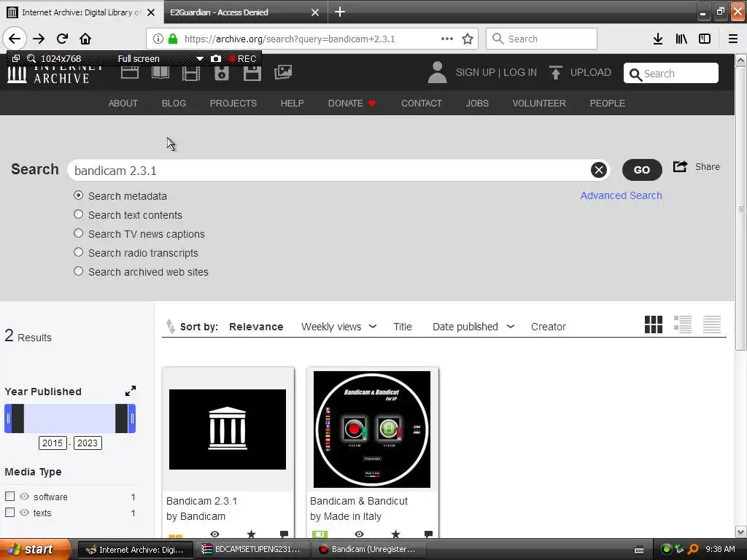The image size is (747, 560).
Task: Show the Firefox downloads panel
Action: (x=658, y=39)
